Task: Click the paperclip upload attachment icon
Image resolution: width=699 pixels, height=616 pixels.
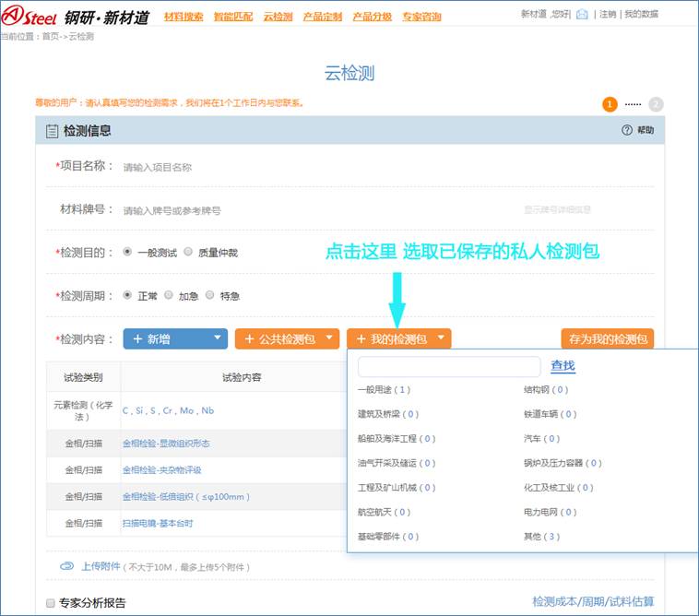Action: pos(66,566)
